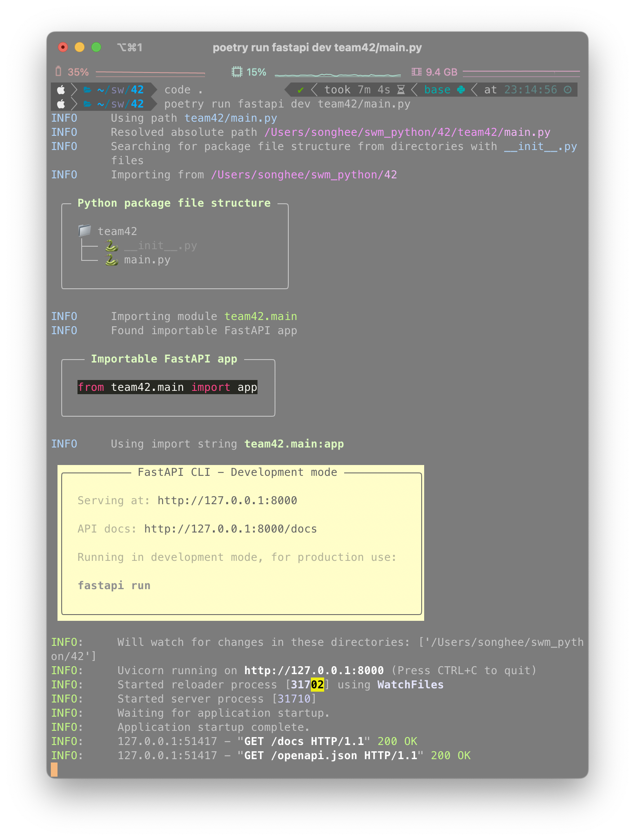Click the 'poetry run fastapi dev team42/main.py' command in the prompt
The image size is (635, 840).
(287, 104)
